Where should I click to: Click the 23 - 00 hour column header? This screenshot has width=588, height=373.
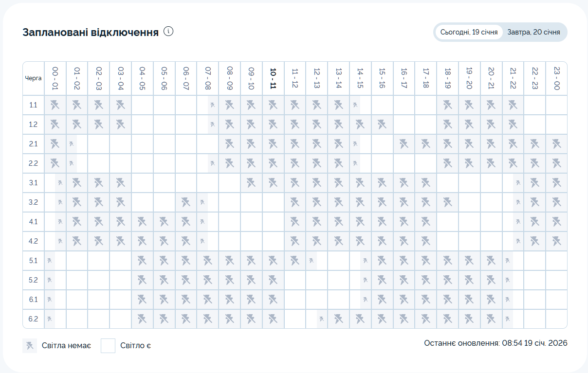point(556,78)
